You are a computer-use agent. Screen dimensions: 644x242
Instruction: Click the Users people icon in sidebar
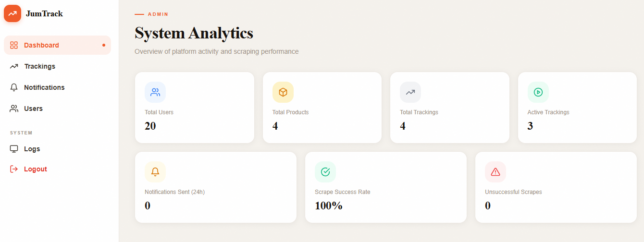pyautogui.click(x=14, y=109)
